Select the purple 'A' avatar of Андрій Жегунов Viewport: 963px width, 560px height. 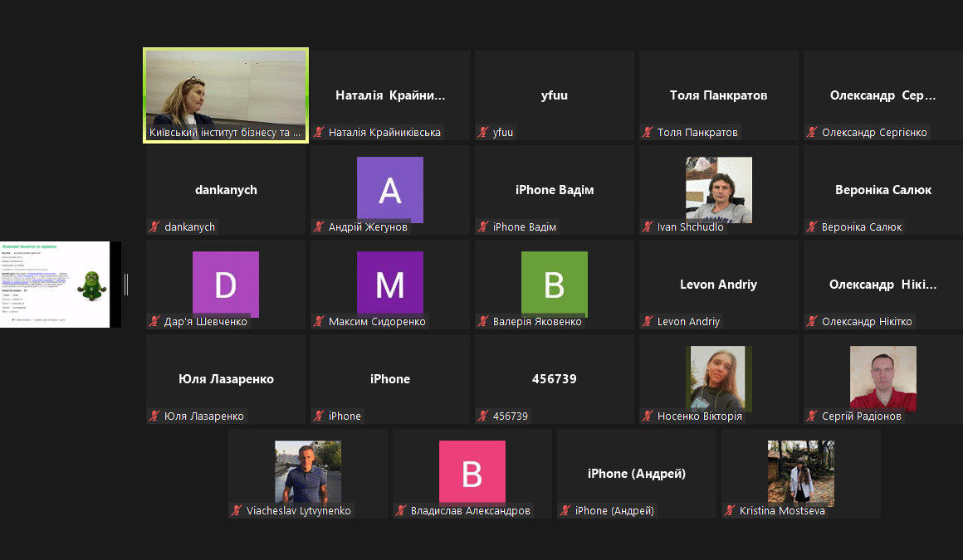[x=389, y=189]
